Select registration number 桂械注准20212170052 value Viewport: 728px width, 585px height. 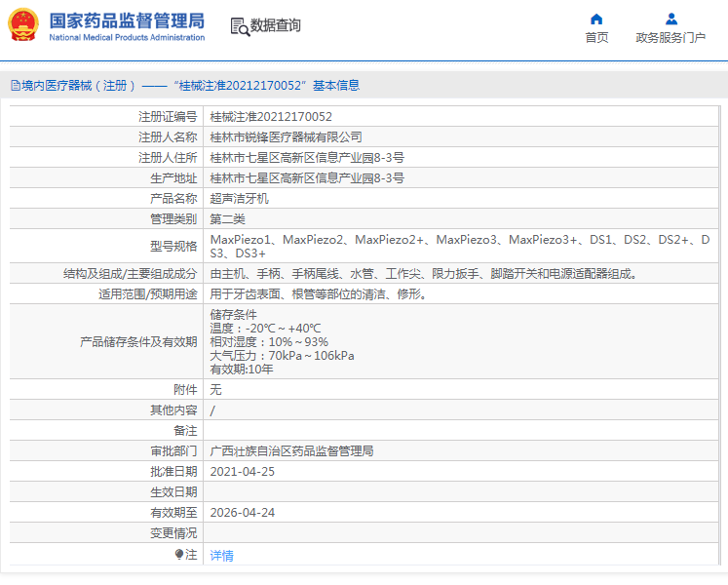tap(271, 117)
